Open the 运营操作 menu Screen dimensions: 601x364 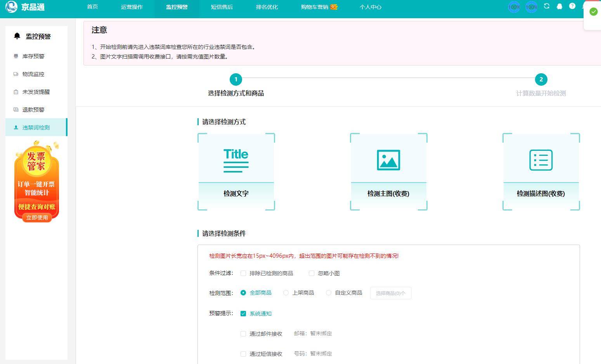coord(132,7)
